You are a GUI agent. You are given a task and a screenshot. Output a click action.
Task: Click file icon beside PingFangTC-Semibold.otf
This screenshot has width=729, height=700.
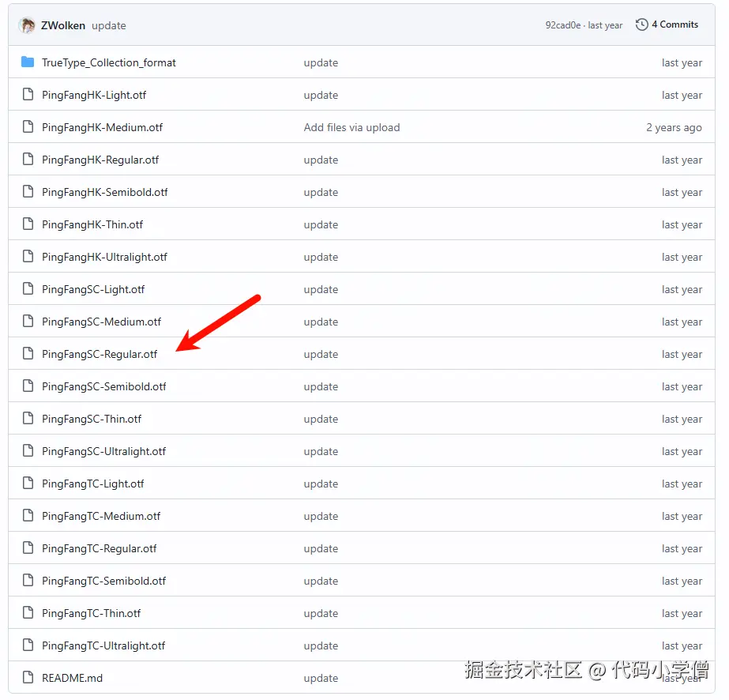click(x=28, y=581)
